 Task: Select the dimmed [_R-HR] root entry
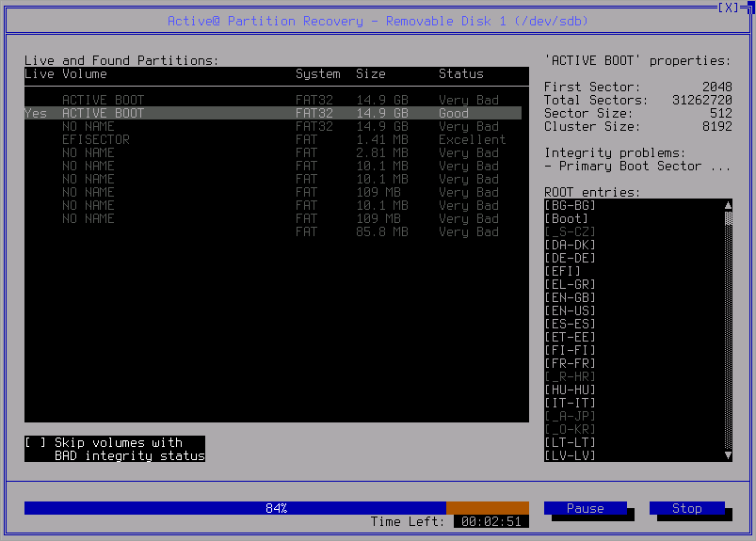click(x=570, y=376)
